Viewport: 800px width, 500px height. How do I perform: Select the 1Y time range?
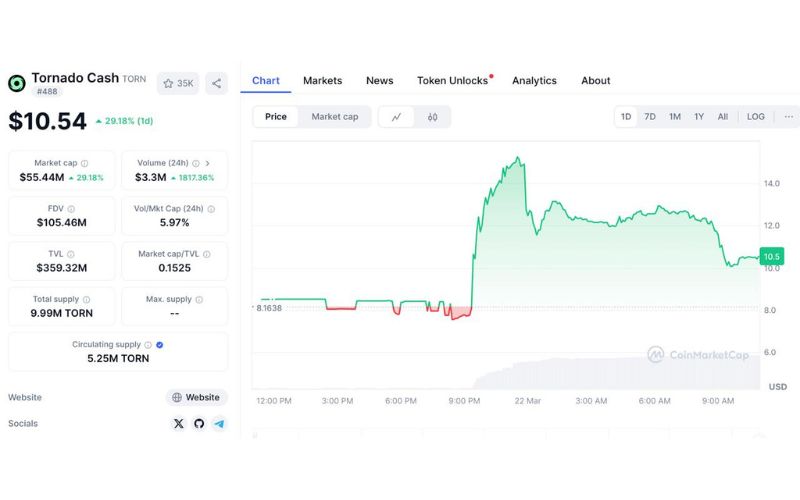(699, 117)
